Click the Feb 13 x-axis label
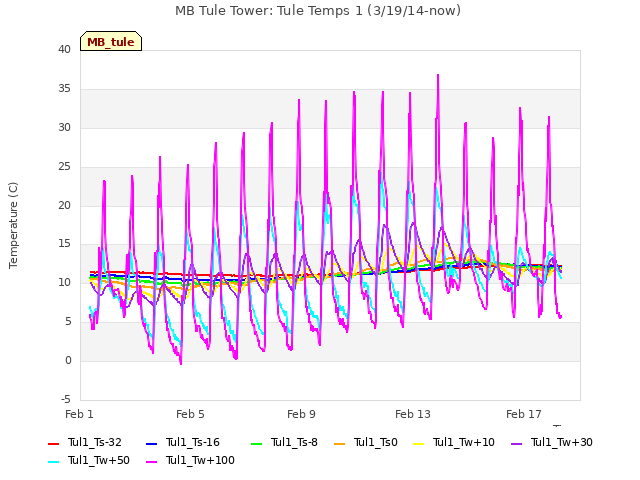The height and width of the screenshot is (480, 640). click(x=413, y=414)
